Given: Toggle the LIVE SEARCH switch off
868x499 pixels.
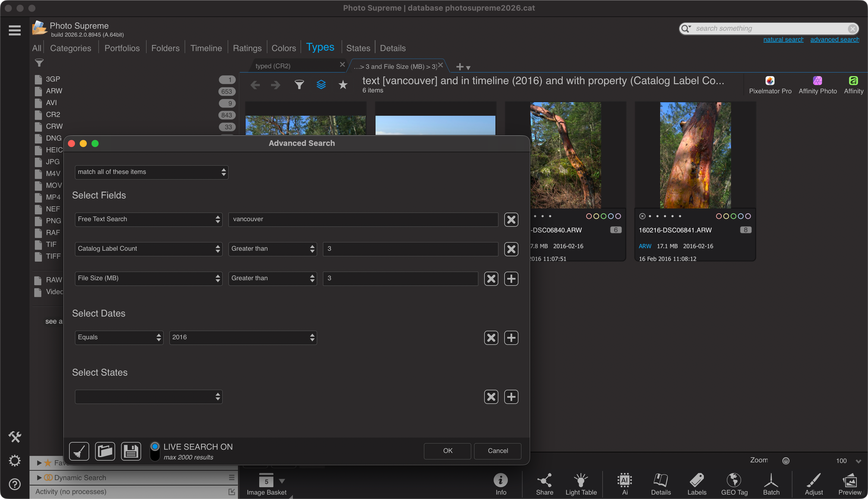Looking at the screenshot, I should coord(155,451).
